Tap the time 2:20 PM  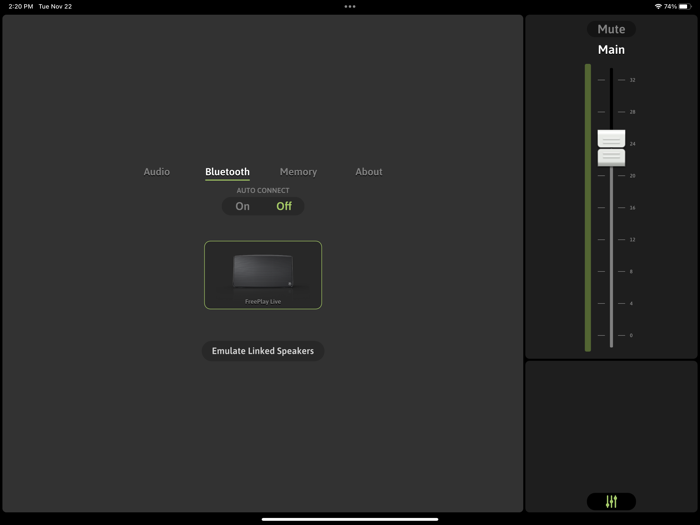21,6
